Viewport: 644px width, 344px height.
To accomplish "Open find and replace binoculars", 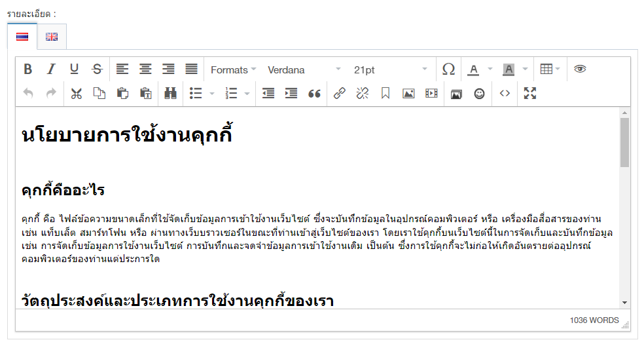I will click(x=170, y=93).
